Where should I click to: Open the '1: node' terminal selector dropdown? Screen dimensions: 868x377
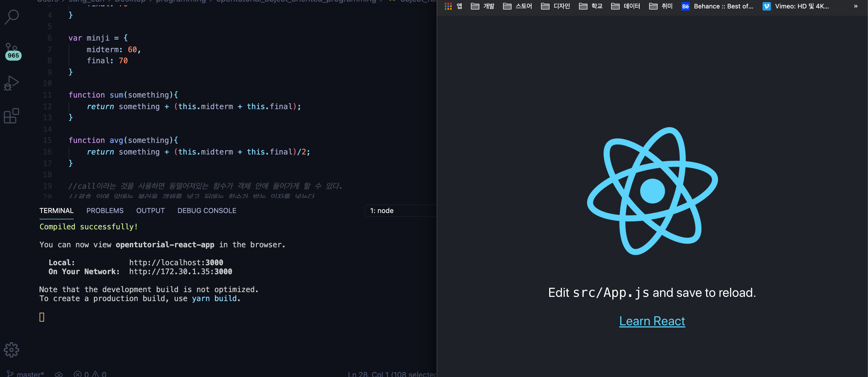tap(400, 211)
